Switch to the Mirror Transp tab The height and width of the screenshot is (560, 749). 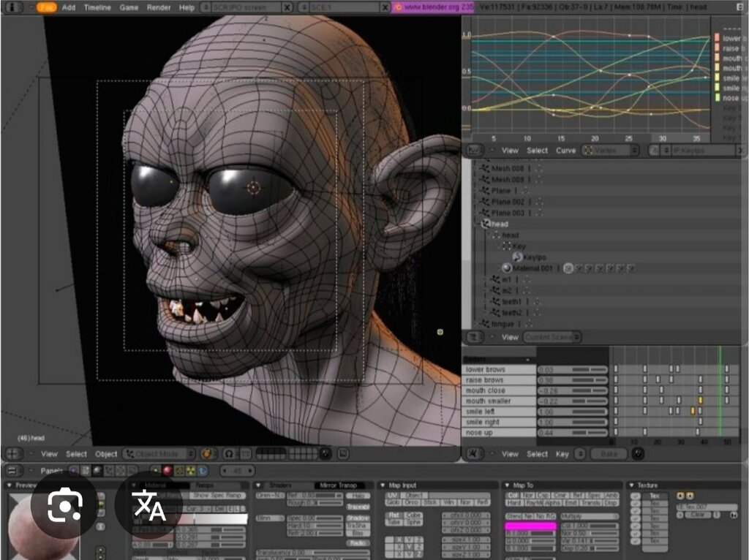(338, 485)
